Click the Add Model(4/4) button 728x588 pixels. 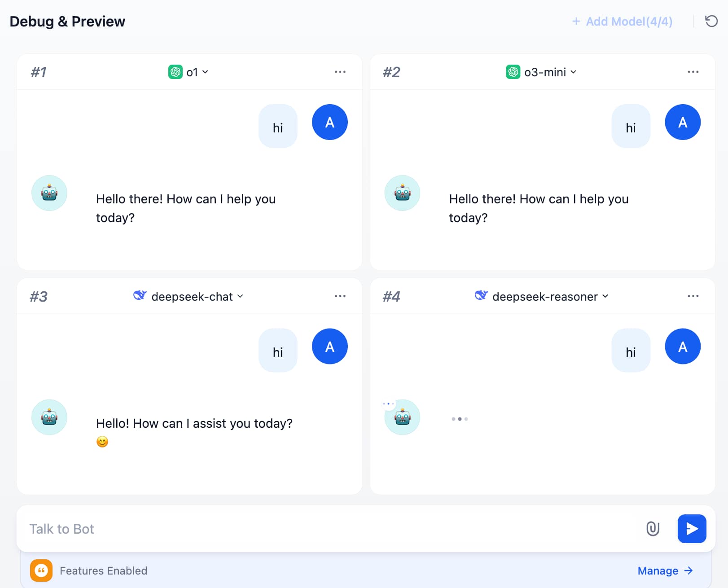[622, 22]
